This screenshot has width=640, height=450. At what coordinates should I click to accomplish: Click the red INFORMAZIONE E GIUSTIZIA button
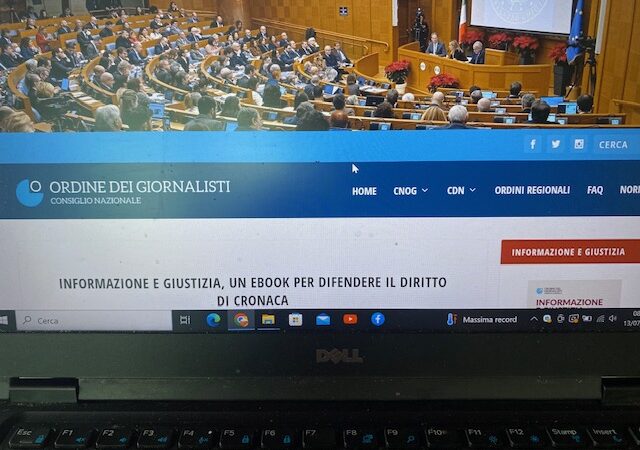pyautogui.click(x=570, y=252)
